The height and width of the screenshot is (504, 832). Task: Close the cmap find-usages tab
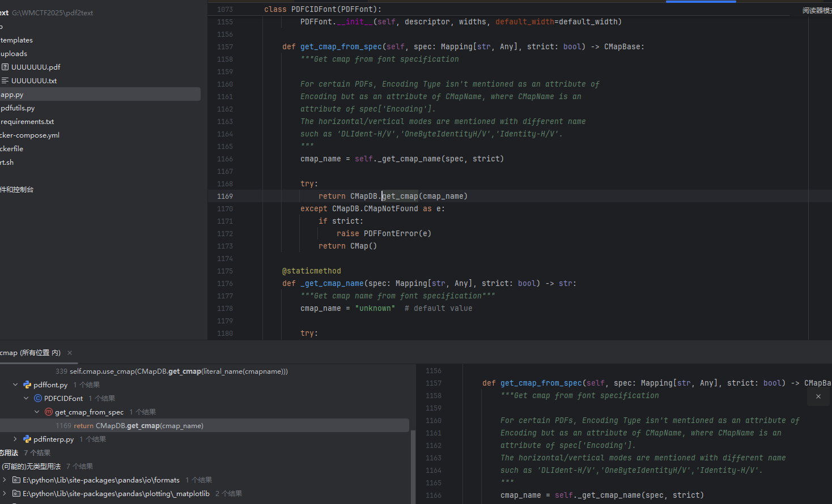70,353
